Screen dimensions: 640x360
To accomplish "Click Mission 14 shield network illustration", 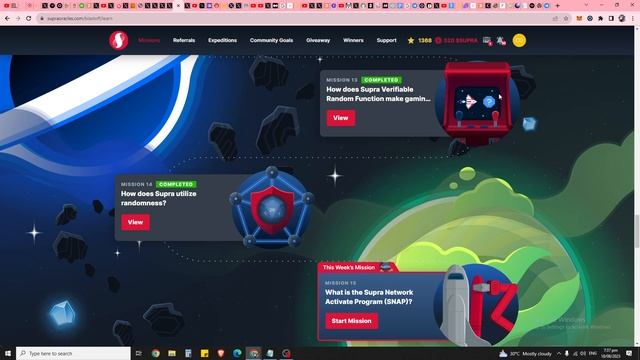I will (272, 207).
